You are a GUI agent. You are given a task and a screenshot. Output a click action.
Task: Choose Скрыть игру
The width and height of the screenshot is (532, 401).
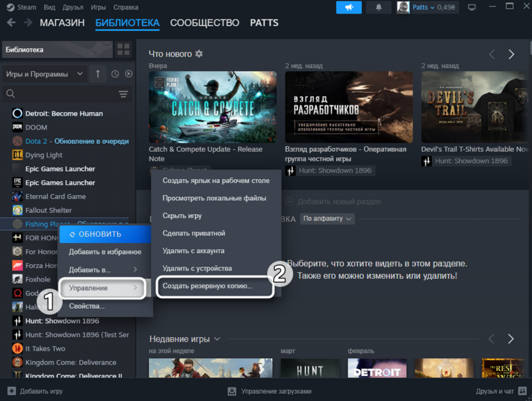(182, 216)
